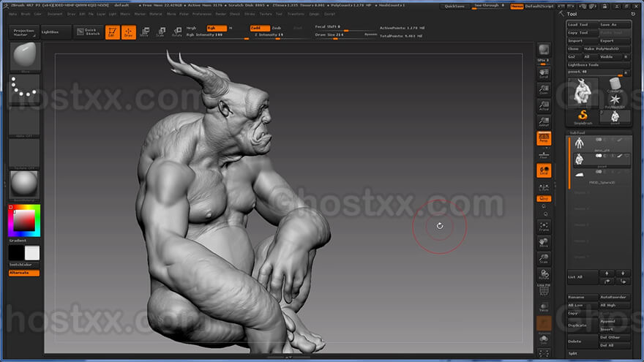The height and width of the screenshot is (362, 644).
Task: Expand the Split section
Action: pyautogui.click(x=573, y=353)
